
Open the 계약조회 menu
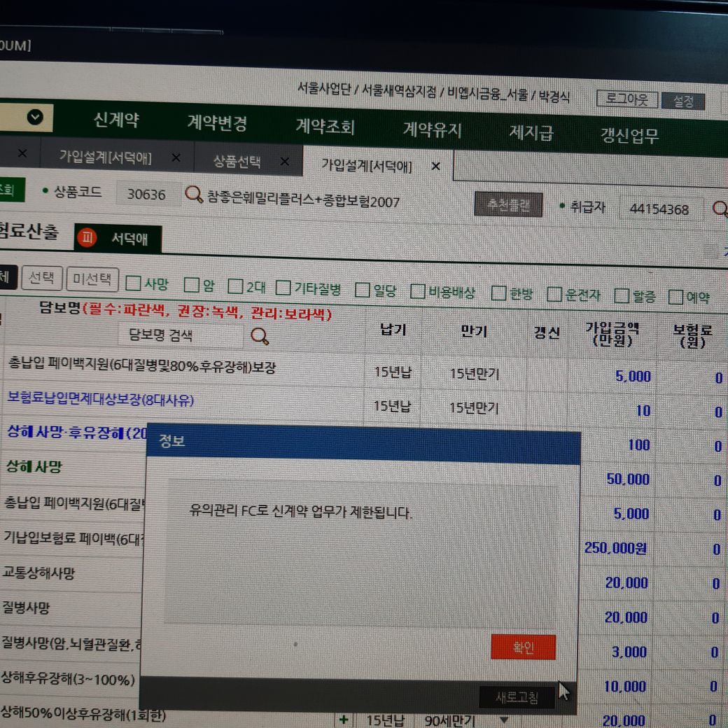click(x=325, y=126)
